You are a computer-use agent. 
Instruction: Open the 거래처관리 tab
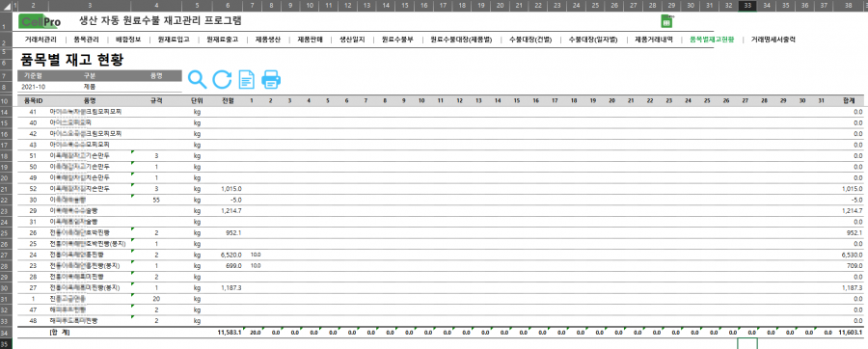(x=41, y=40)
